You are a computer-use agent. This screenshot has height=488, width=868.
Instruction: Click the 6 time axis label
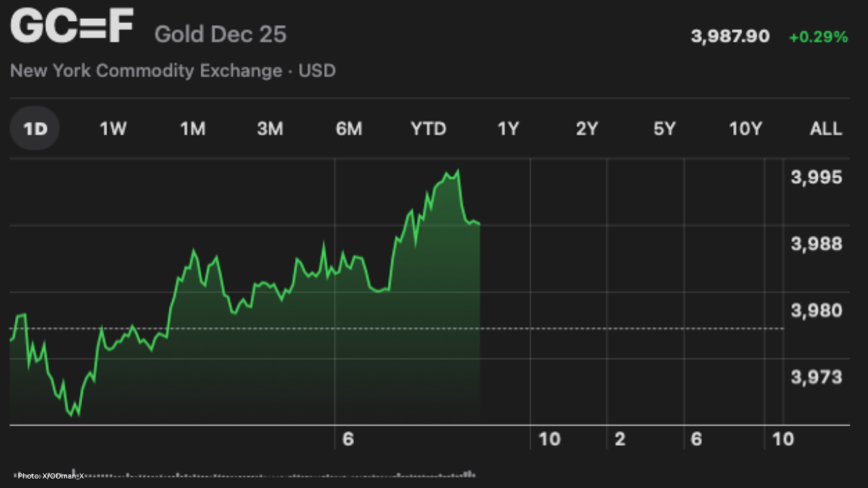tap(349, 439)
